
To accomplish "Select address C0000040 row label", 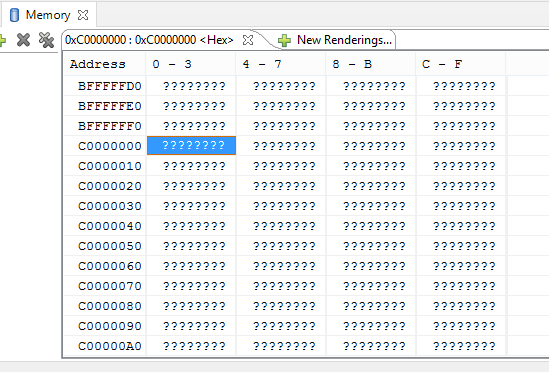I will pyautogui.click(x=110, y=226).
